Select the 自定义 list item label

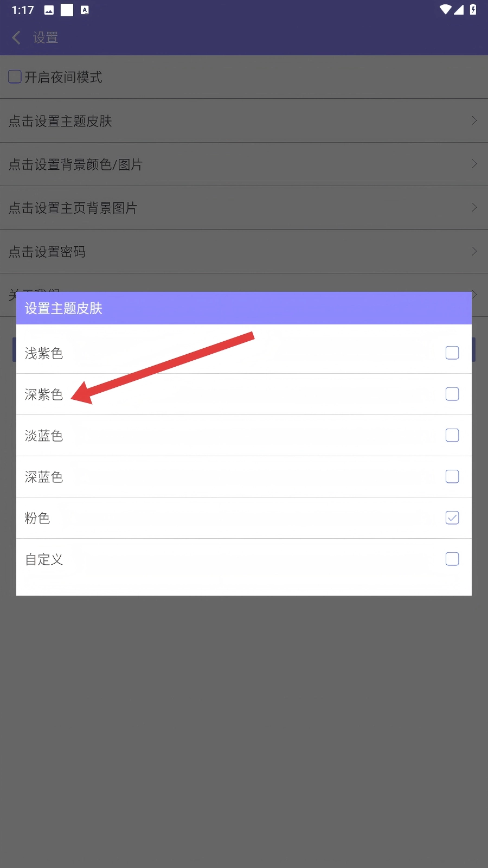pos(44,559)
